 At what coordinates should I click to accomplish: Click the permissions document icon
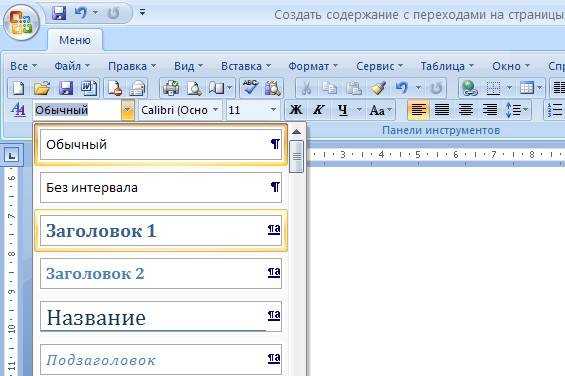point(115,88)
